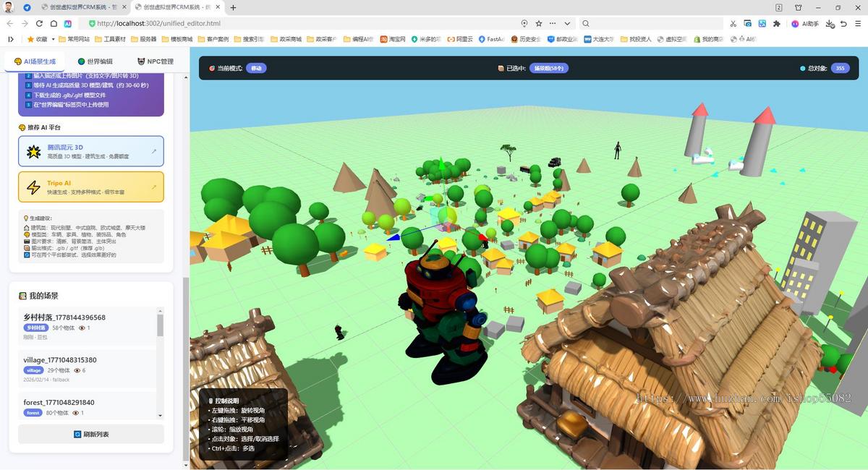Screen dimensions: 868x470
Task: Open the 腾讯混元 3D platform card
Action: point(91,151)
